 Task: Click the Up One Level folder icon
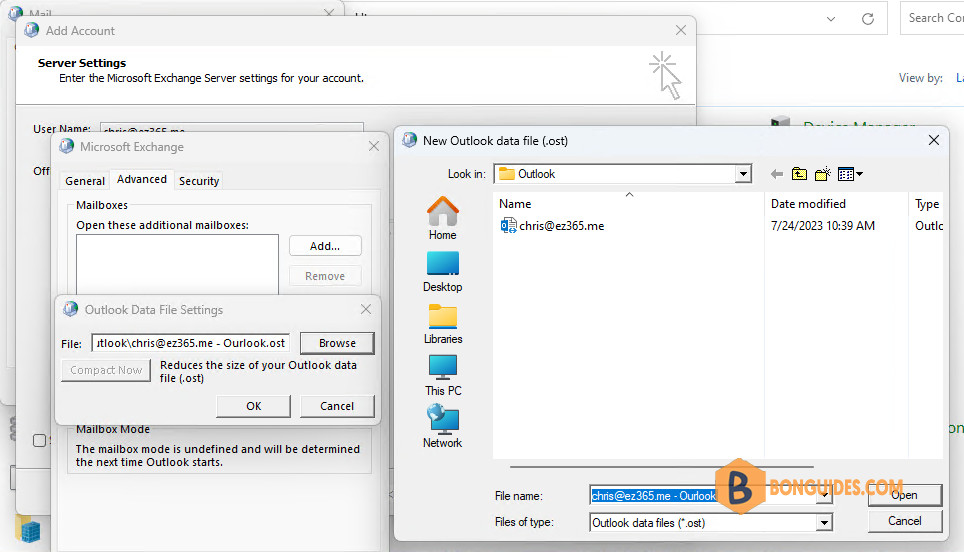[799, 174]
